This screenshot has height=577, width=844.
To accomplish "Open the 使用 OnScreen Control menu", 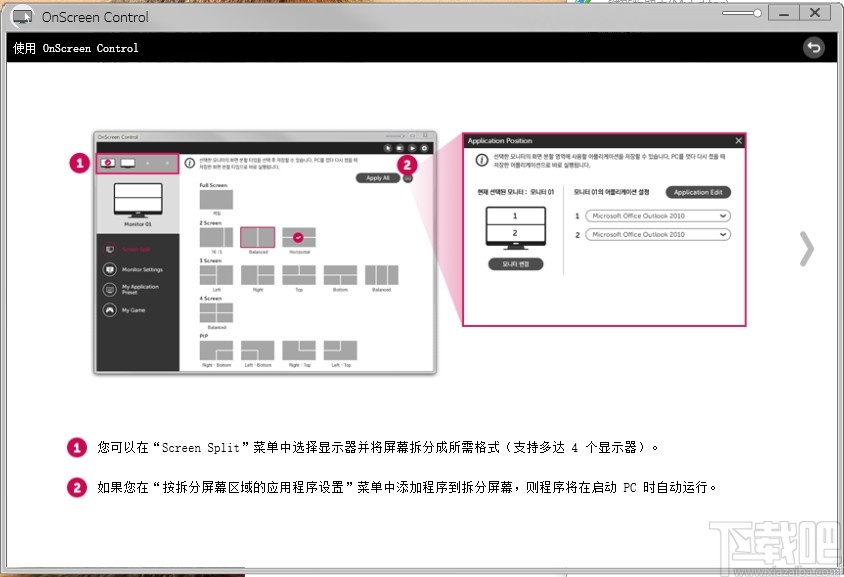I will pos(75,47).
